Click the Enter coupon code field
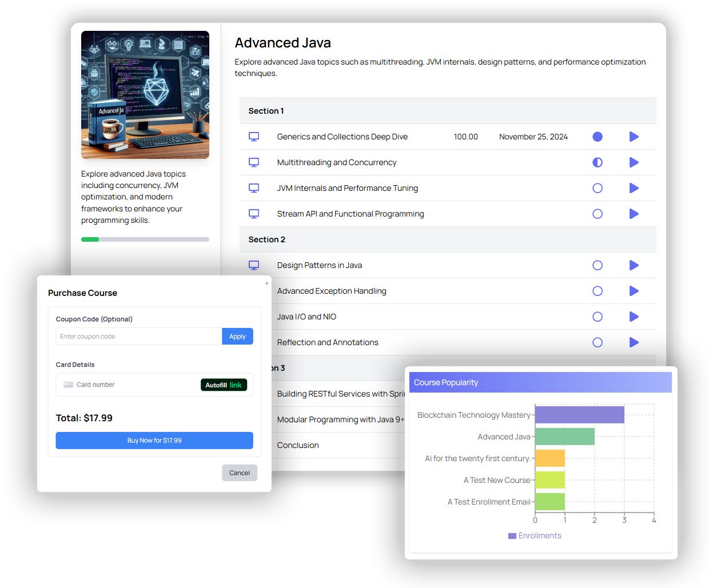 [x=137, y=336]
